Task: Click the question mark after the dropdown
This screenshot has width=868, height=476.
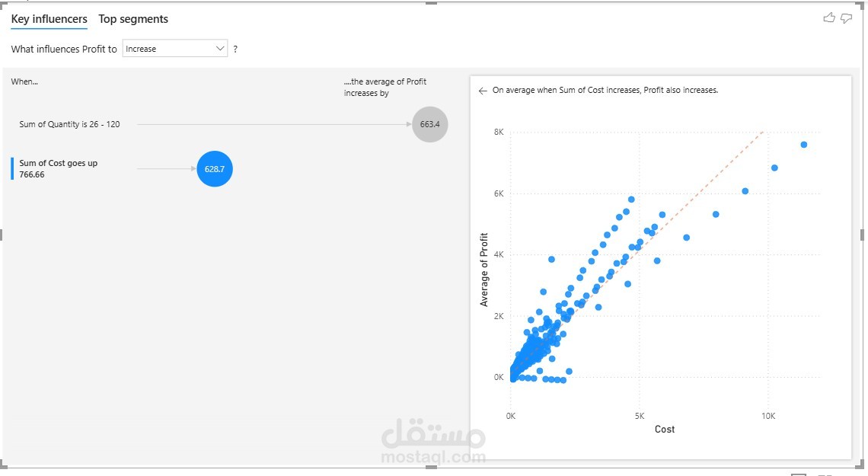Action: 235,50
